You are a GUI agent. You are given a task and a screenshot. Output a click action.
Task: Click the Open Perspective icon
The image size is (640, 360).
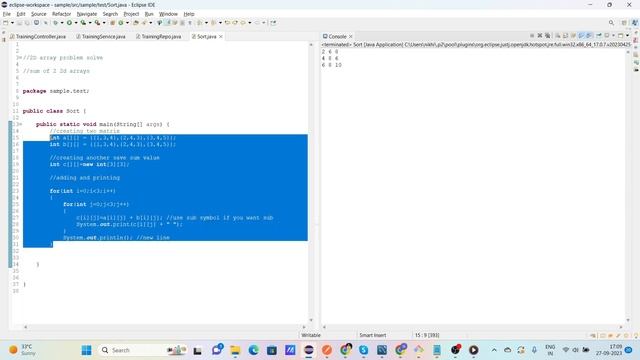624,22
